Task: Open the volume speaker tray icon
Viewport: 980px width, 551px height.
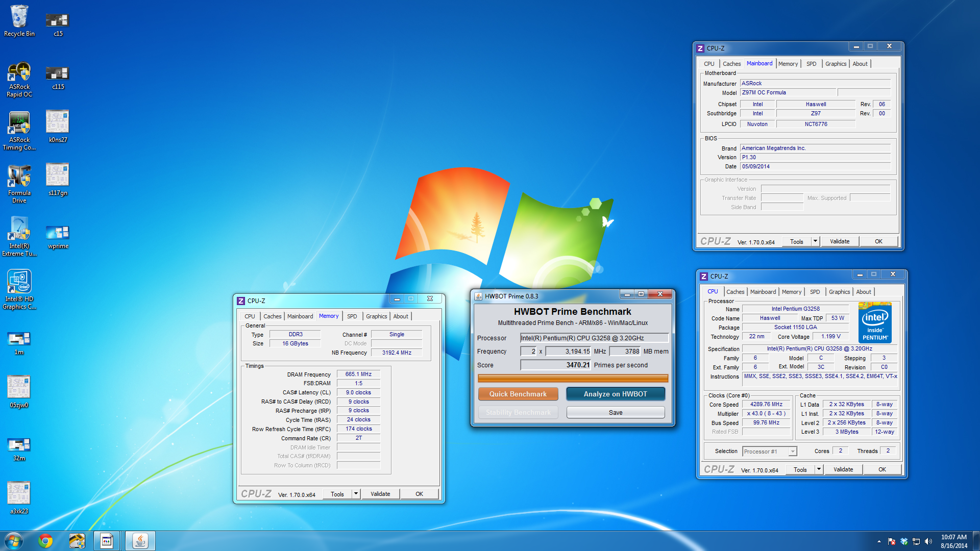Action: pos(928,541)
